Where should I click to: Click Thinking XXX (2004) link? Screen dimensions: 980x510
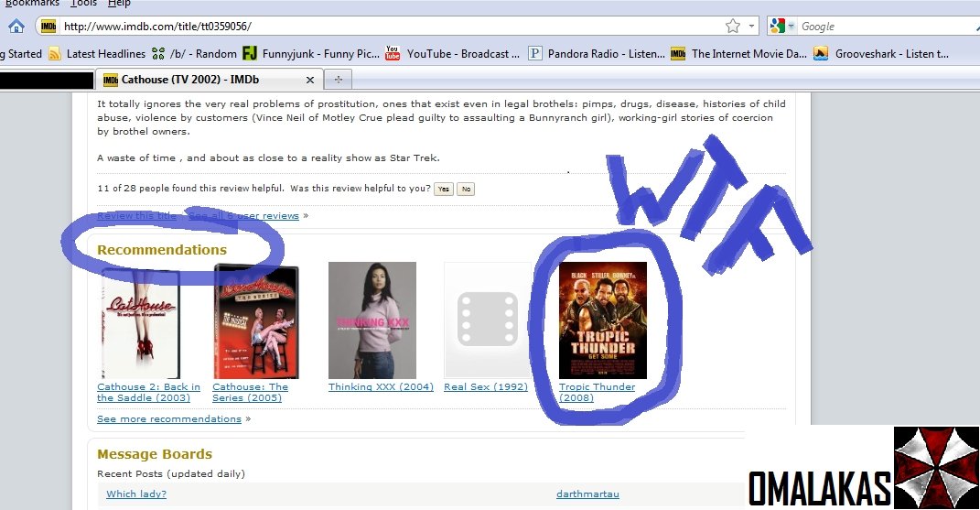tap(381, 386)
